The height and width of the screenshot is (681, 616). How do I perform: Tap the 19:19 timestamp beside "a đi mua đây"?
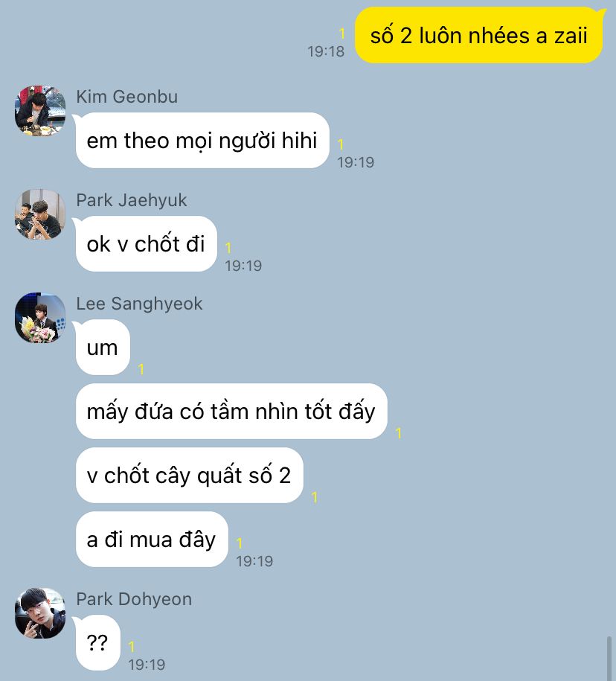click(254, 561)
